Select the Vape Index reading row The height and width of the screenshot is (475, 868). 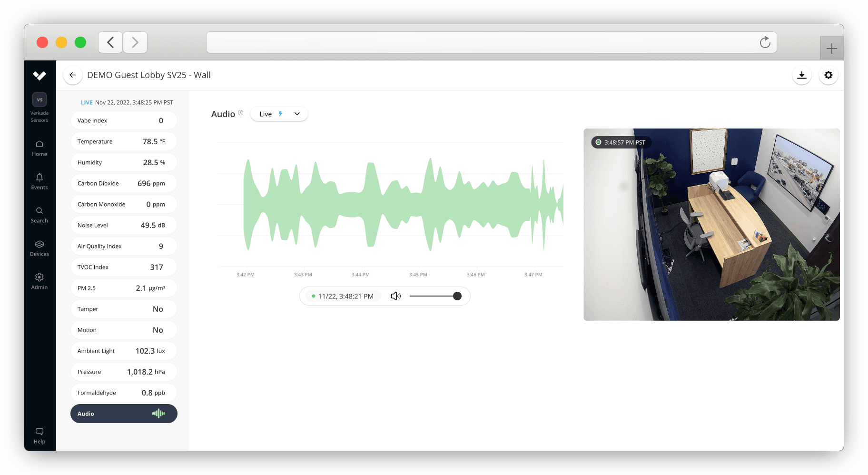124,120
